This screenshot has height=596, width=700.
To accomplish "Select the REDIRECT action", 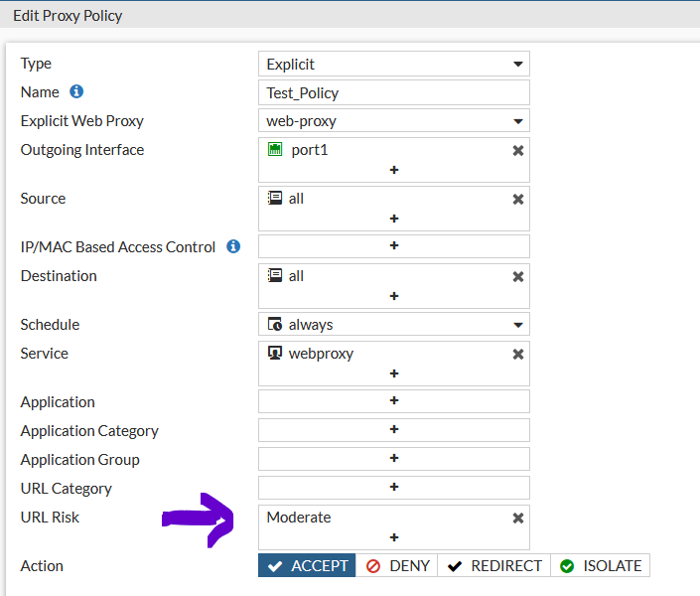I will (493, 566).
